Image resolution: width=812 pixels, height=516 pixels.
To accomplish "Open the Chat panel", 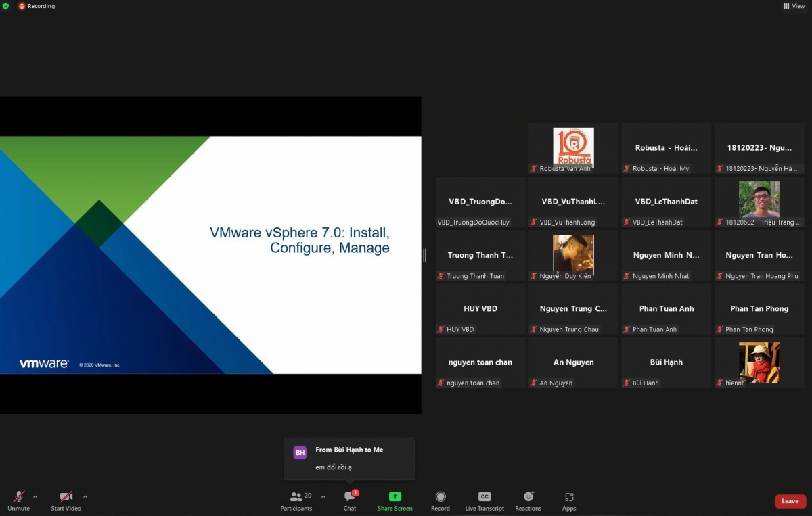I will pyautogui.click(x=350, y=501).
